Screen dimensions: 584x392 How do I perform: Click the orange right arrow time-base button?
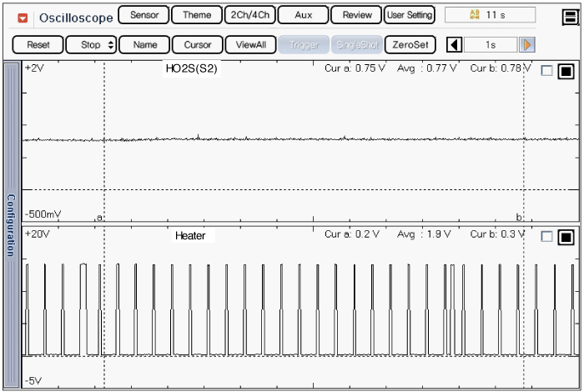pos(527,45)
